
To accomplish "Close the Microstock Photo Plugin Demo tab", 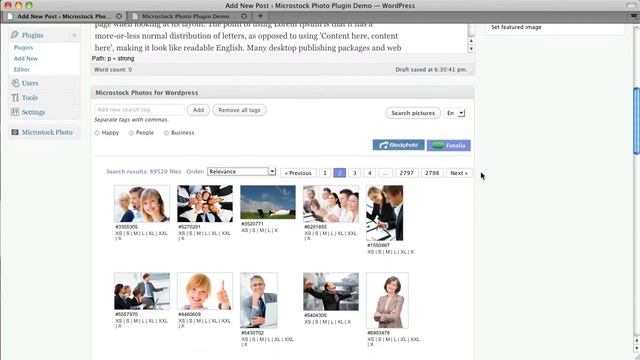I will [244, 16].
